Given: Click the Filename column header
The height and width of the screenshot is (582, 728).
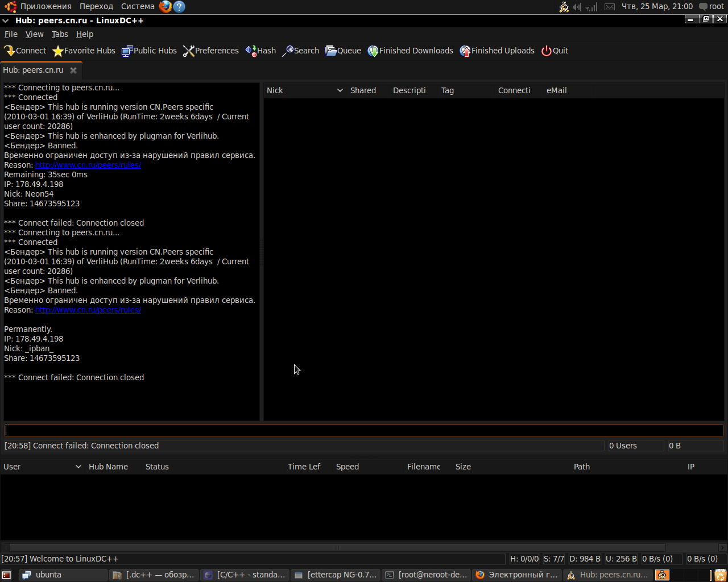Looking at the screenshot, I should click(428, 467).
